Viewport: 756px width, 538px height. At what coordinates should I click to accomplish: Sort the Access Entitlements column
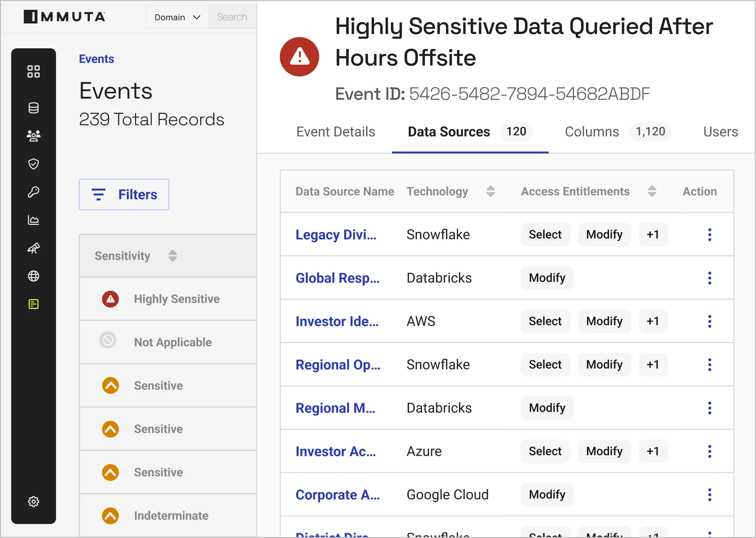[652, 191]
